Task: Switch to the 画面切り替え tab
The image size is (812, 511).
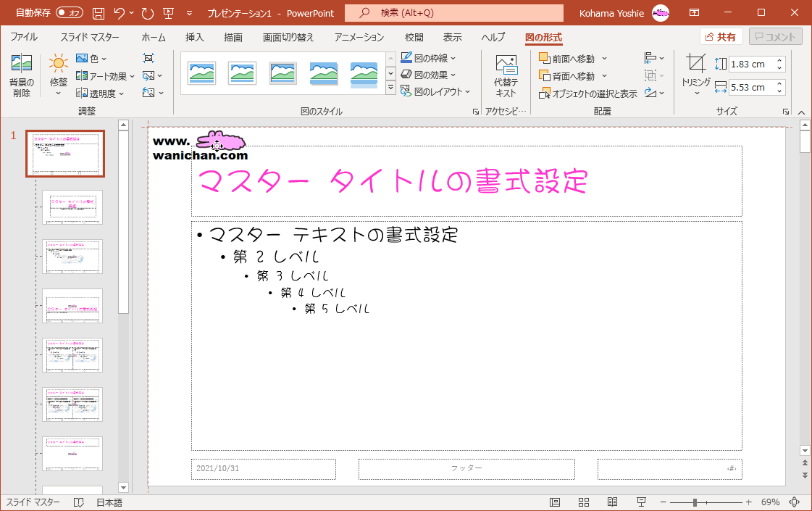Action: tap(288, 37)
